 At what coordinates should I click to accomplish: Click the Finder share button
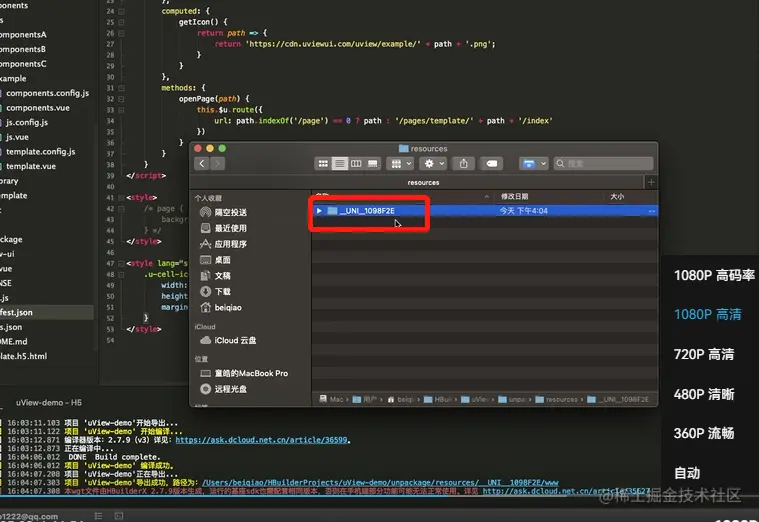pos(463,164)
